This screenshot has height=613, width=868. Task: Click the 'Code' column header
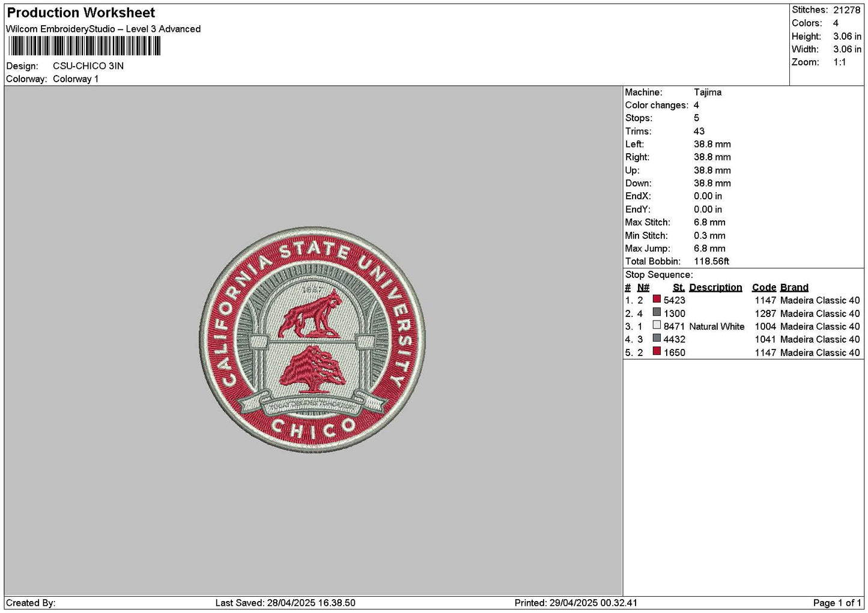click(x=764, y=288)
